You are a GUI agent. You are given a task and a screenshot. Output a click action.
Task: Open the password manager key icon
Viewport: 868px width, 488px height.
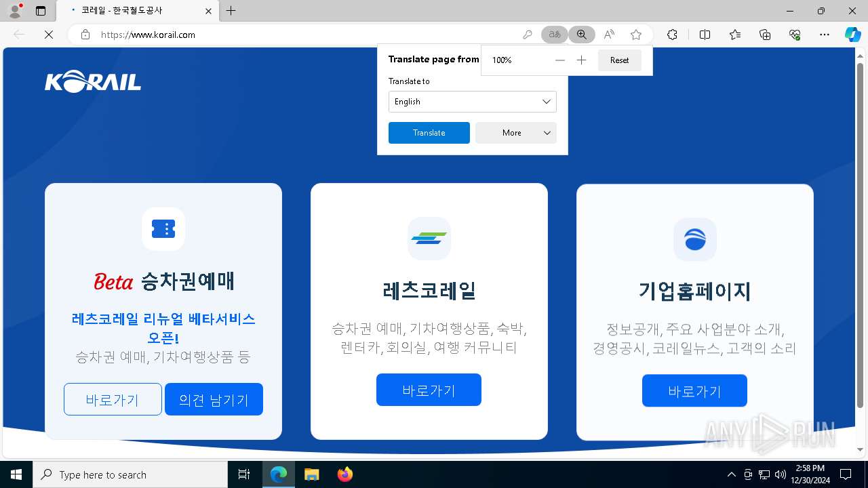[527, 35]
